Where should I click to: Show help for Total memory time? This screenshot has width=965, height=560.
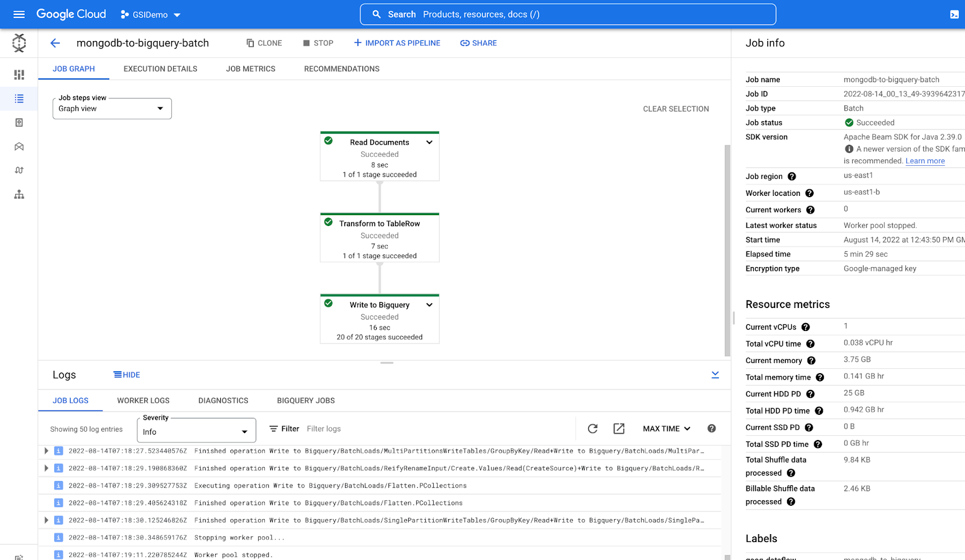820,377
